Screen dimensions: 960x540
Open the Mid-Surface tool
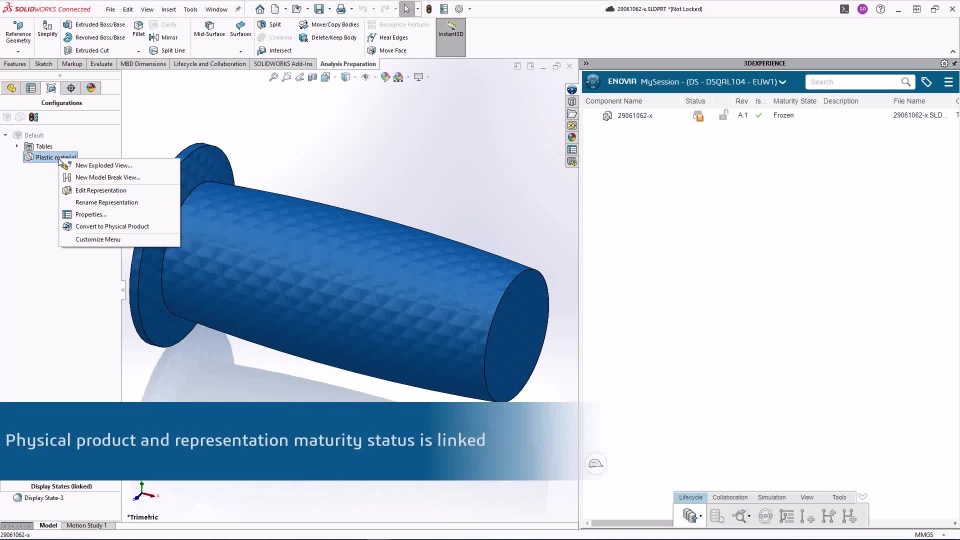pos(209,29)
